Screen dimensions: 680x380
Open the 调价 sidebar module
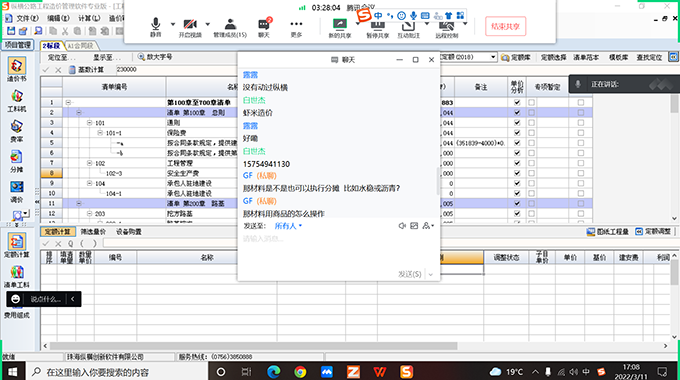[16, 192]
